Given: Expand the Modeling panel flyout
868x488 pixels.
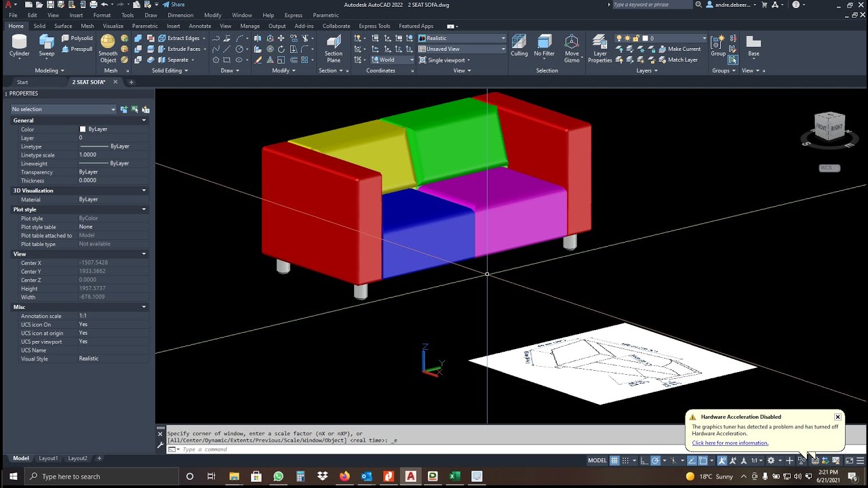Looking at the screenshot, I should 50,70.
